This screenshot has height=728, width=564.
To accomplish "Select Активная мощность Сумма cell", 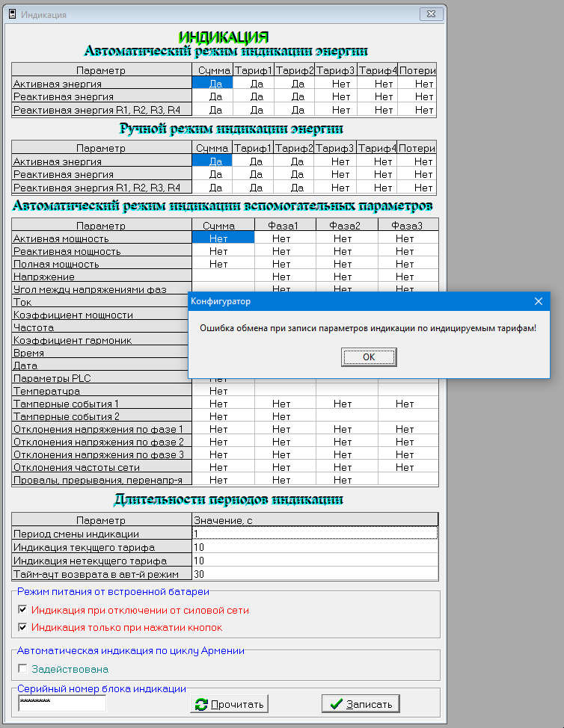I will click(x=223, y=238).
